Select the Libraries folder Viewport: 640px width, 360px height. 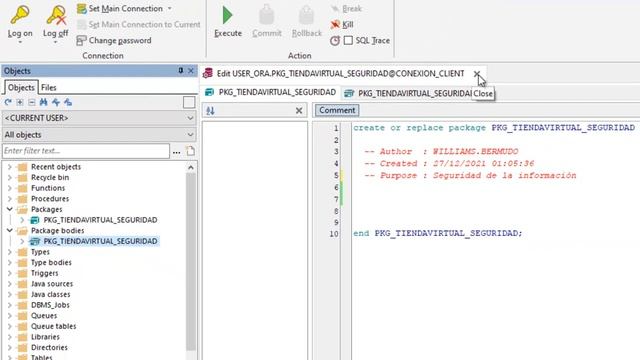click(x=45, y=337)
